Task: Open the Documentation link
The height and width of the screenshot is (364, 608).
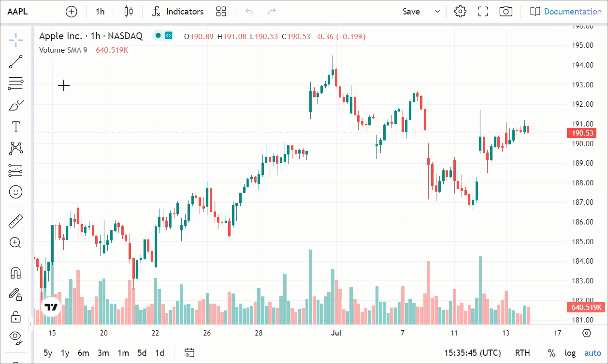Action: (x=565, y=12)
